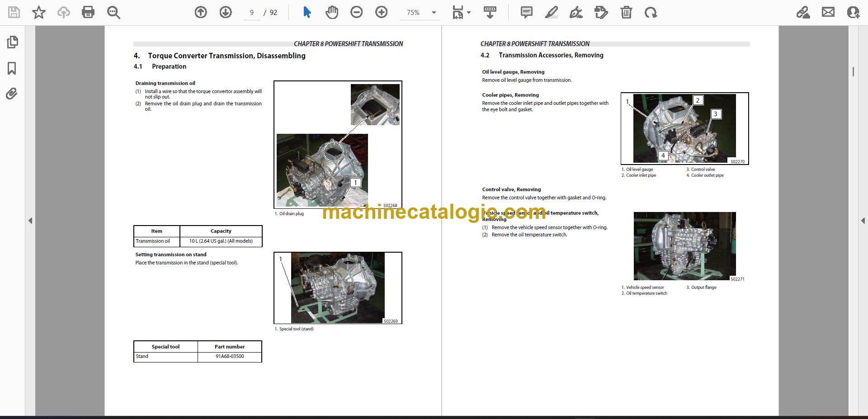The height and width of the screenshot is (419, 868).
Task: Add a sticky note comment
Action: pos(527,12)
